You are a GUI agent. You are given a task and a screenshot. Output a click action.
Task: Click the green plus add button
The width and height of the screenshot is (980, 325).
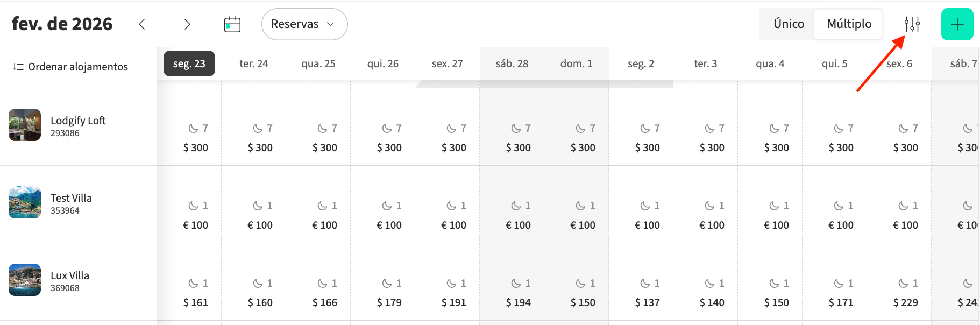(957, 24)
